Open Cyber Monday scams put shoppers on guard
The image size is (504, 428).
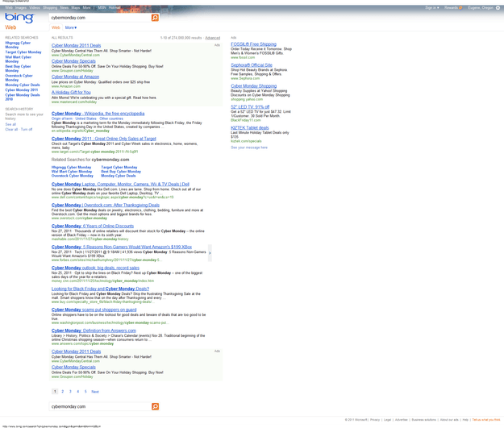click(x=94, y=310)
